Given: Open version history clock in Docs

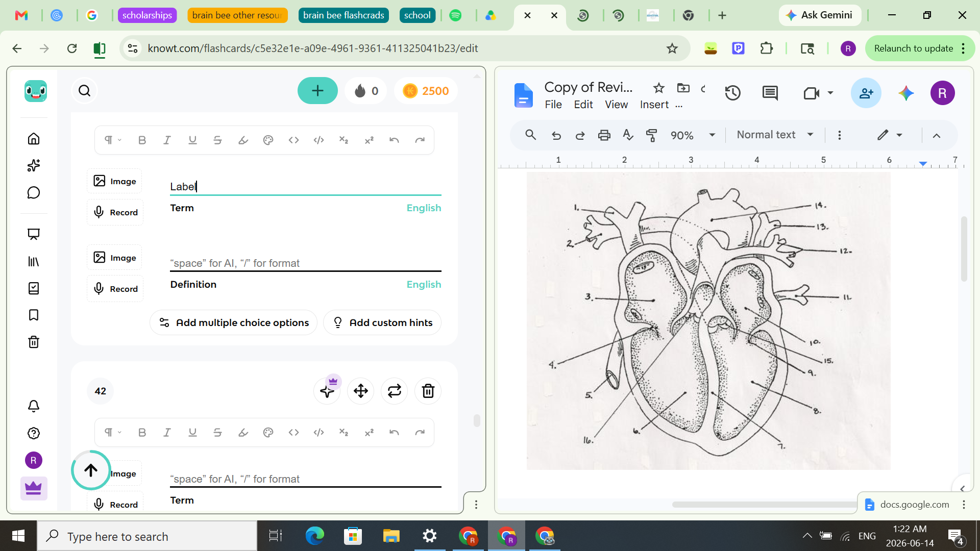Looking at the screenshot, I should click(x=733, y=93).
